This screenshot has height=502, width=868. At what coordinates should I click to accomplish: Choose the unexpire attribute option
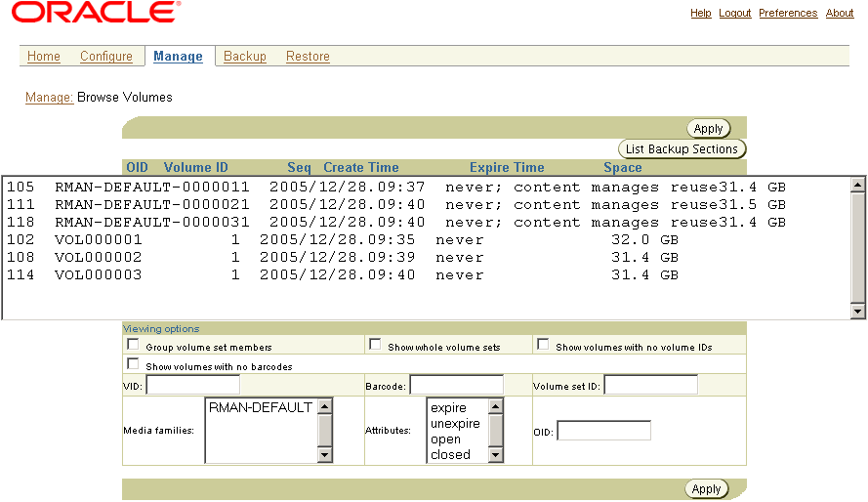click(455, 424)
